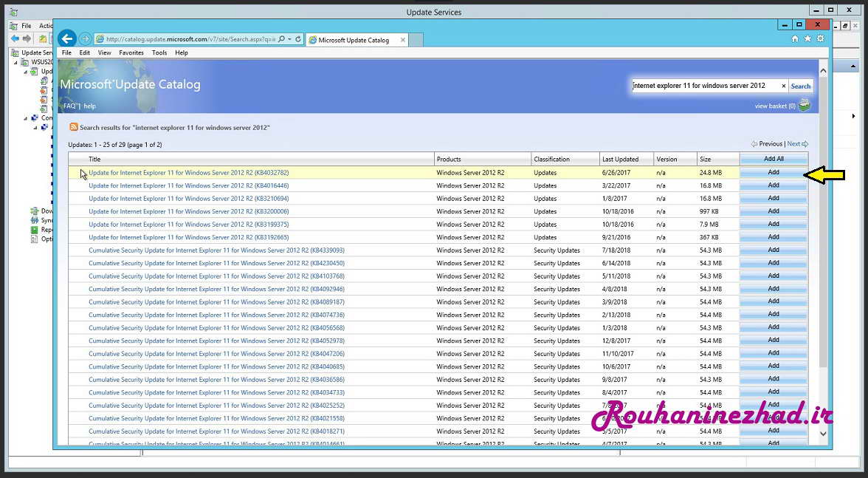Open the address bar dropdown arrow
Image resolution: width=868 pixels, height=478 pixels.
289,39
